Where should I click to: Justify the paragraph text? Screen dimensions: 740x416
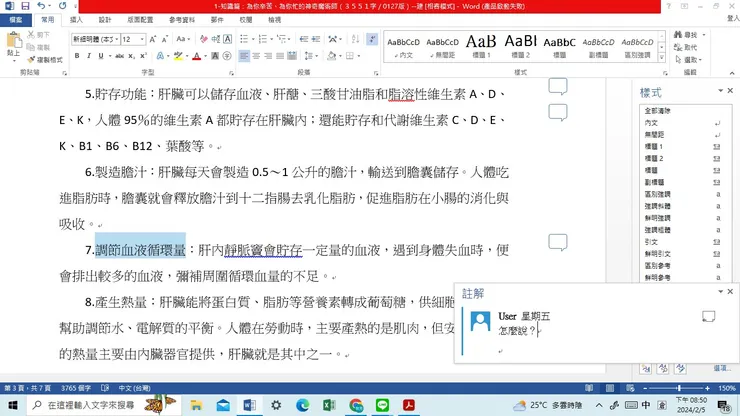(280, 56)
